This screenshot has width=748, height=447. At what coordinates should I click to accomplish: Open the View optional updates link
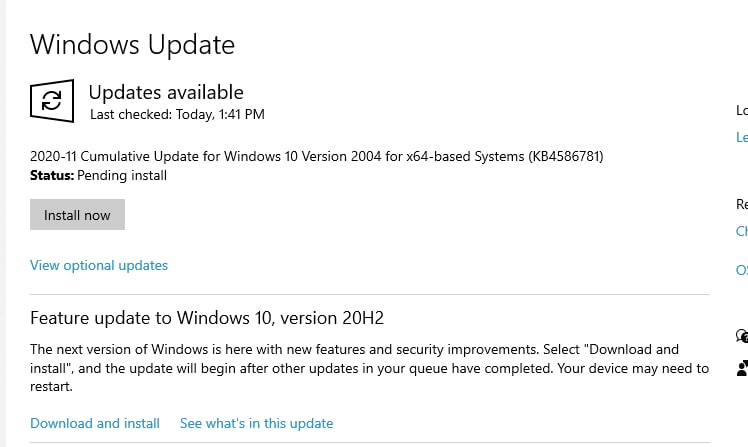[99, 265]
